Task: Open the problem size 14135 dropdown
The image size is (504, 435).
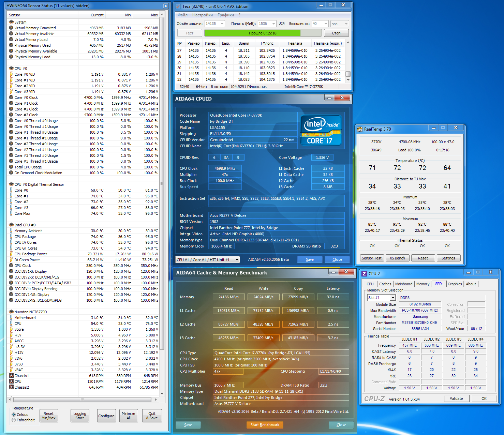Action: click(222, 24)
